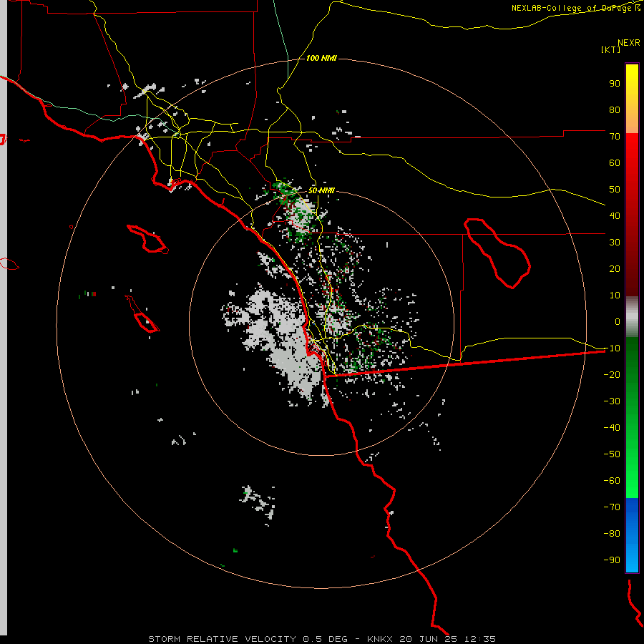Click the -40 value on velocity scale
The width and height of the screenshot is (644, 644).
(612, 428)
